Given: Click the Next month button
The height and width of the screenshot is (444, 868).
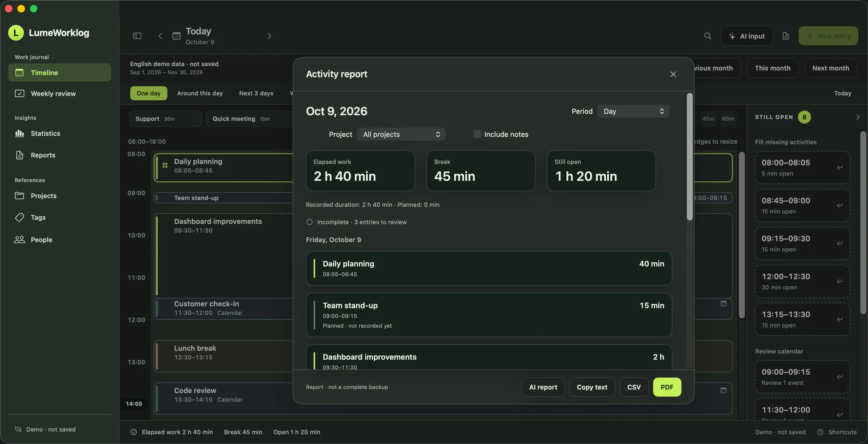Looking at the screenshot, I should (831, 68).
